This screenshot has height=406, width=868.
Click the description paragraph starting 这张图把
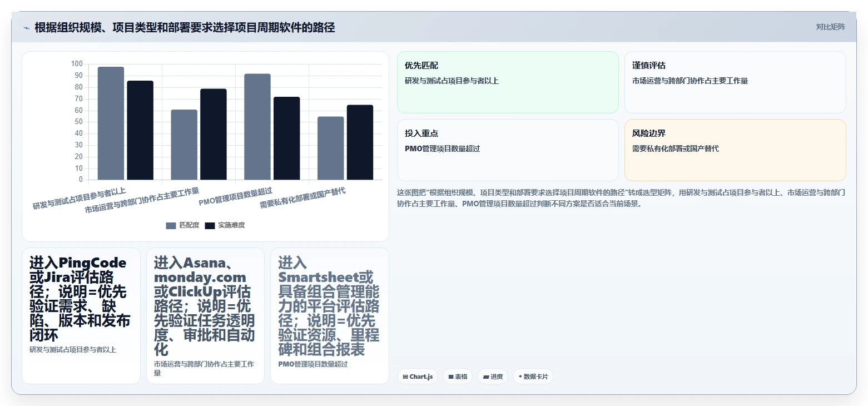coord(621,198)
